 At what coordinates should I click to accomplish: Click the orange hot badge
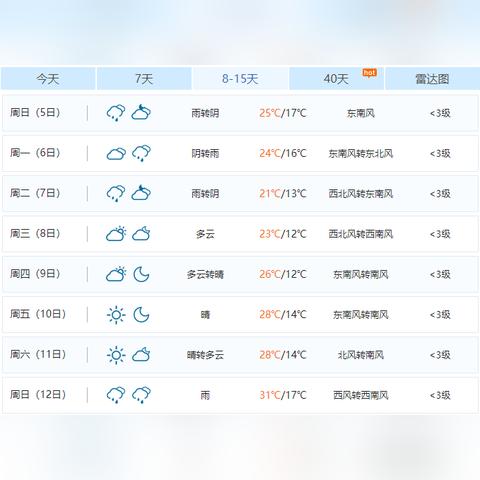coord(370,72)
